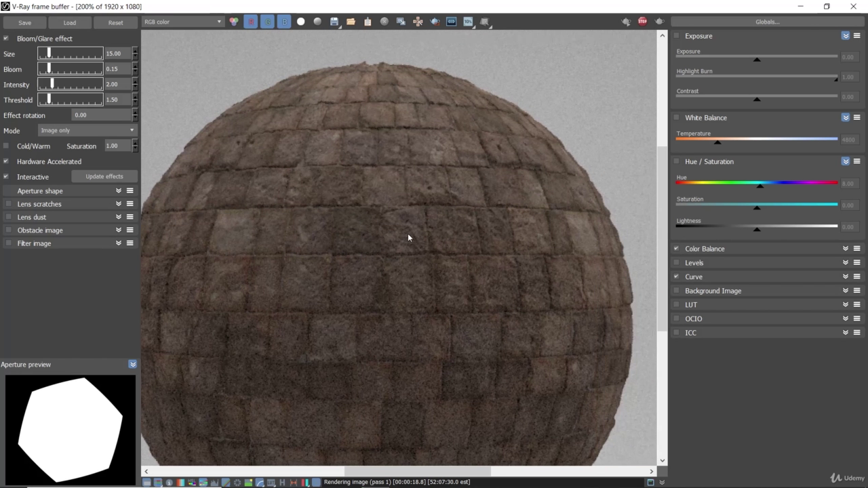Open the Mode 'Image only' dropdown
The height and width of the screenshot is (488, 868).
[87, 130]
